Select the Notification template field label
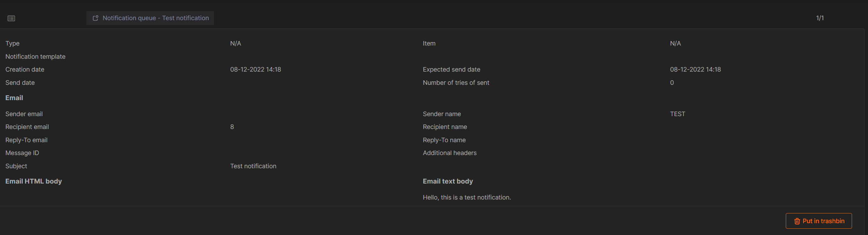Screen dimensions: 868x235 coord(35,56)
